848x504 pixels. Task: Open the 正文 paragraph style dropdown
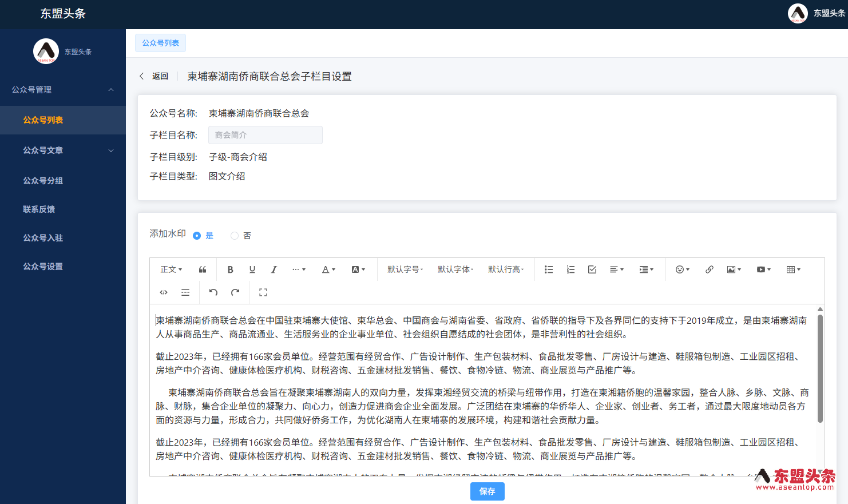(x=171, y=269)
